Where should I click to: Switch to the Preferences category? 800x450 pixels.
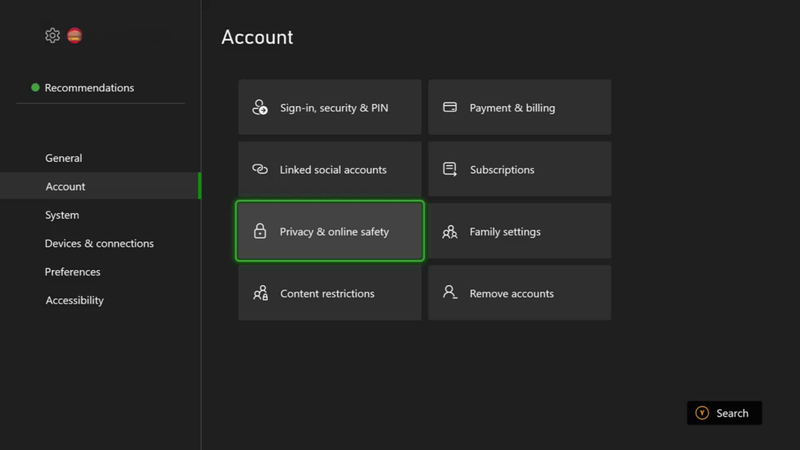click(x=100, y=272)
